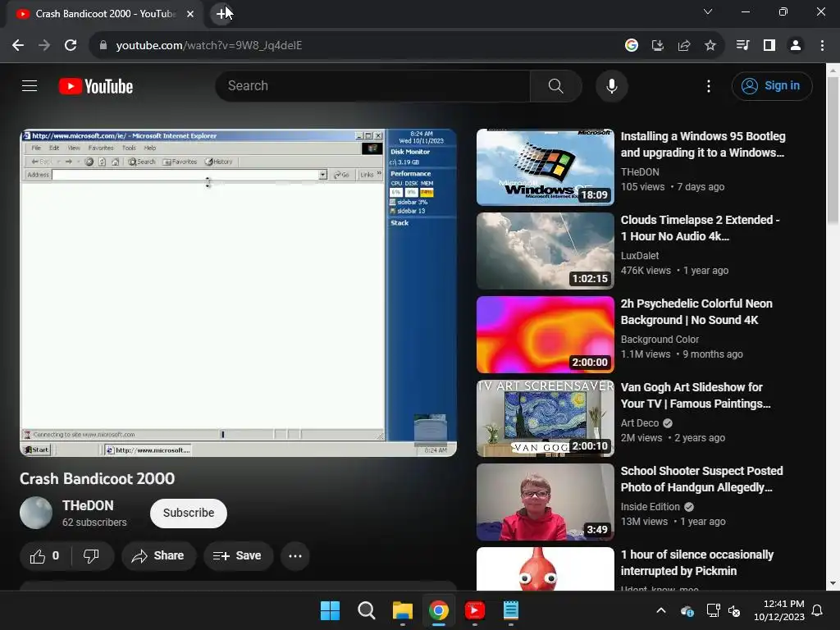Subscribe to the THeDON channel
This screenshot has height=630, width=840.
click(189, 513)
